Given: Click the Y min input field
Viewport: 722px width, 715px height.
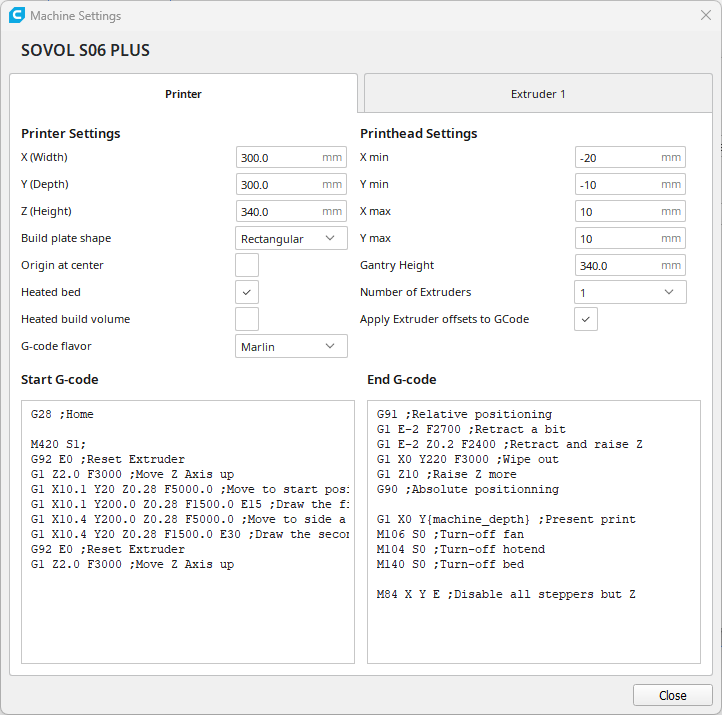Looking at the screenshot, I should point(630,184).
